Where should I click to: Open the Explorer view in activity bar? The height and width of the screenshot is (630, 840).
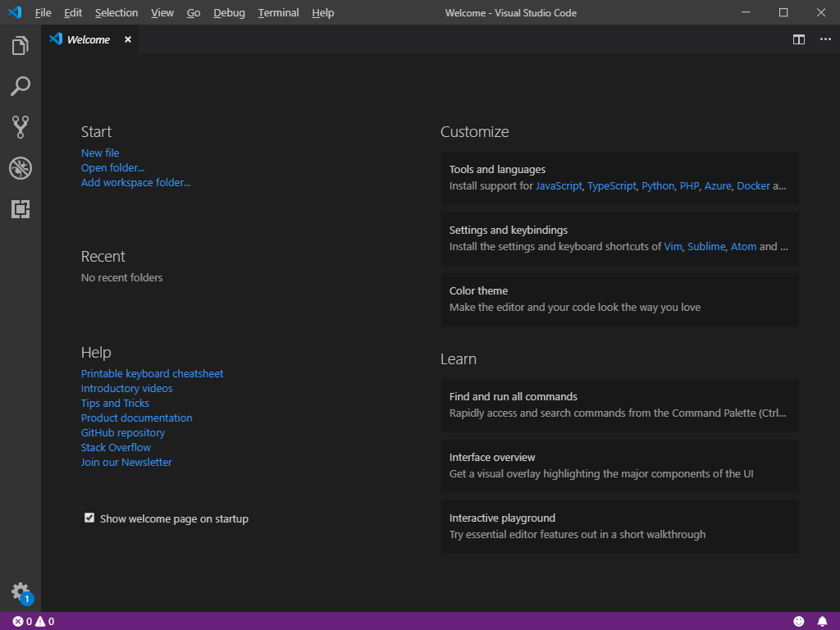pos(21,46)
